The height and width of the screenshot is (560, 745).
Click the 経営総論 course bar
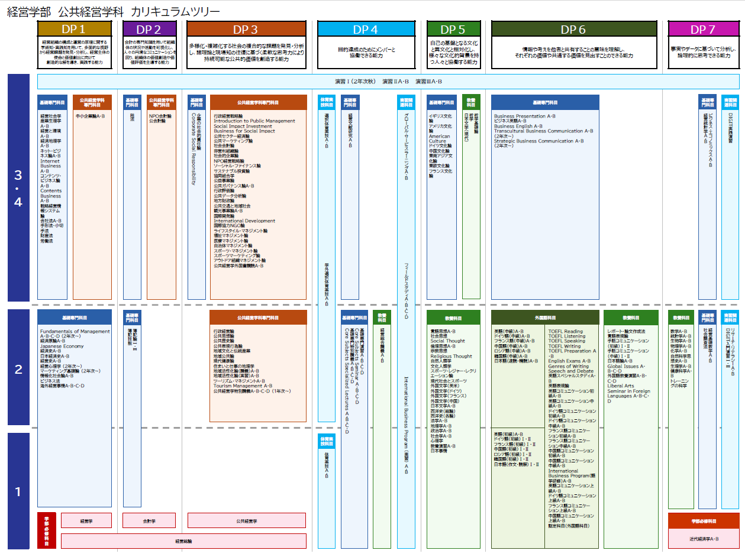[183, 541]
